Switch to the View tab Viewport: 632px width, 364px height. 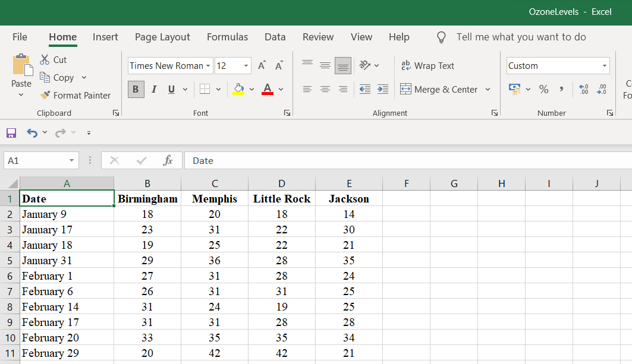361,37
